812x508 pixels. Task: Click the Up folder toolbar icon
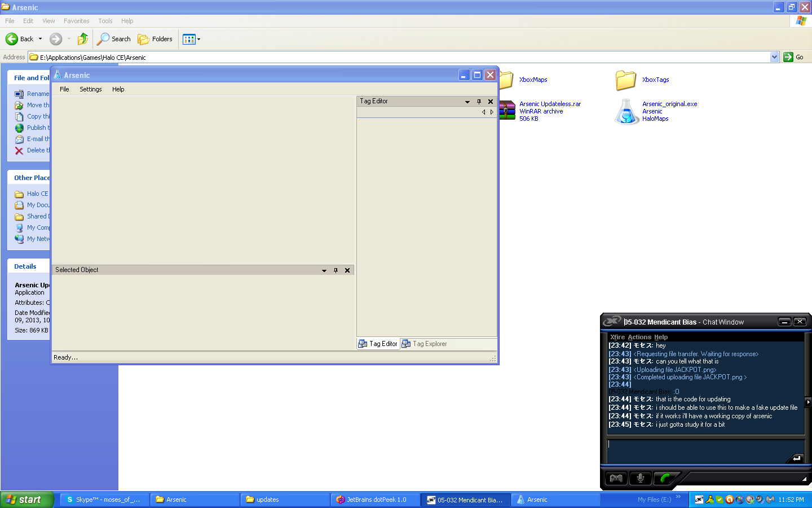(83, 39)
